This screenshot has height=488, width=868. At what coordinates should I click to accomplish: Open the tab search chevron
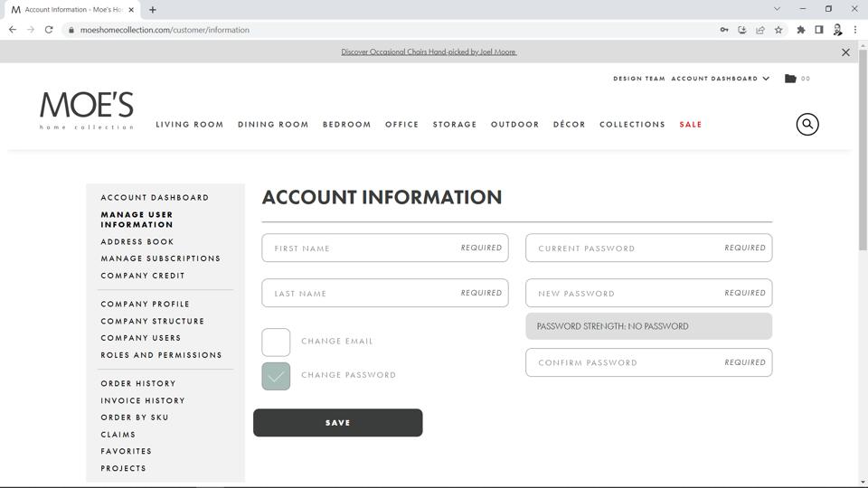click(777, 9)
